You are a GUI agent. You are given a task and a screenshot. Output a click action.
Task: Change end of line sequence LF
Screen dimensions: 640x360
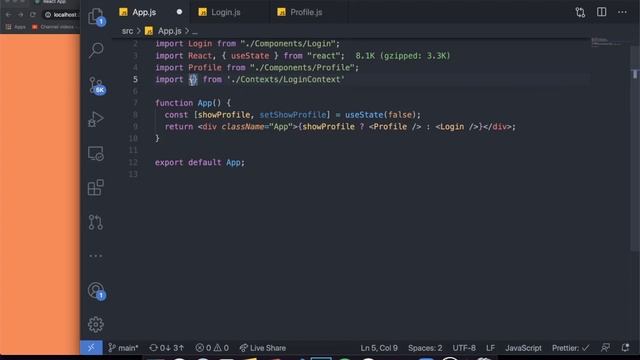click(490, 348)
